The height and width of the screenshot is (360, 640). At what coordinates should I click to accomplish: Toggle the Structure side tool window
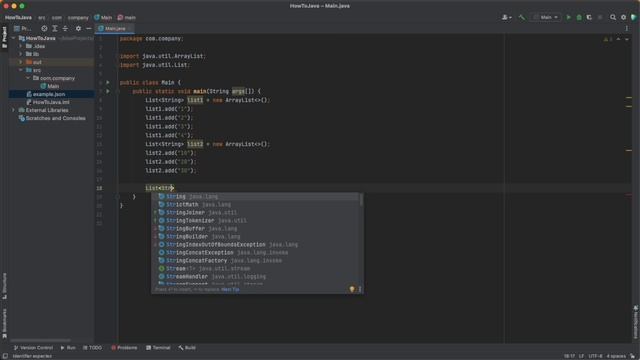(4, 286)
